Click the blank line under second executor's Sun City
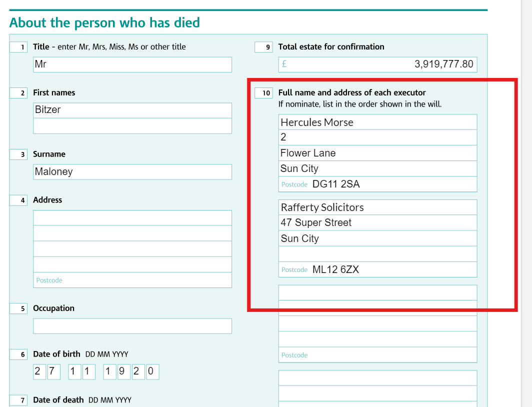Screen dimensions: 532x407 click(x=377, y=254)
